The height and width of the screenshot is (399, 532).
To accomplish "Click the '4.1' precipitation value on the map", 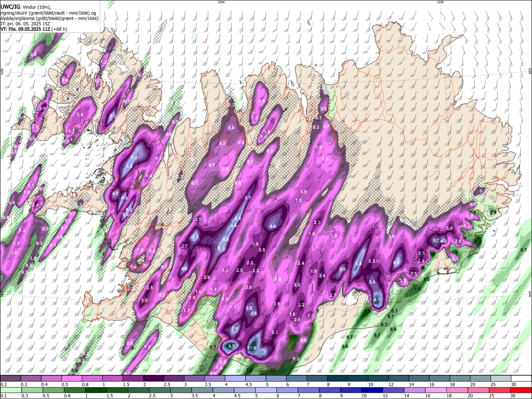I will 115,193.
